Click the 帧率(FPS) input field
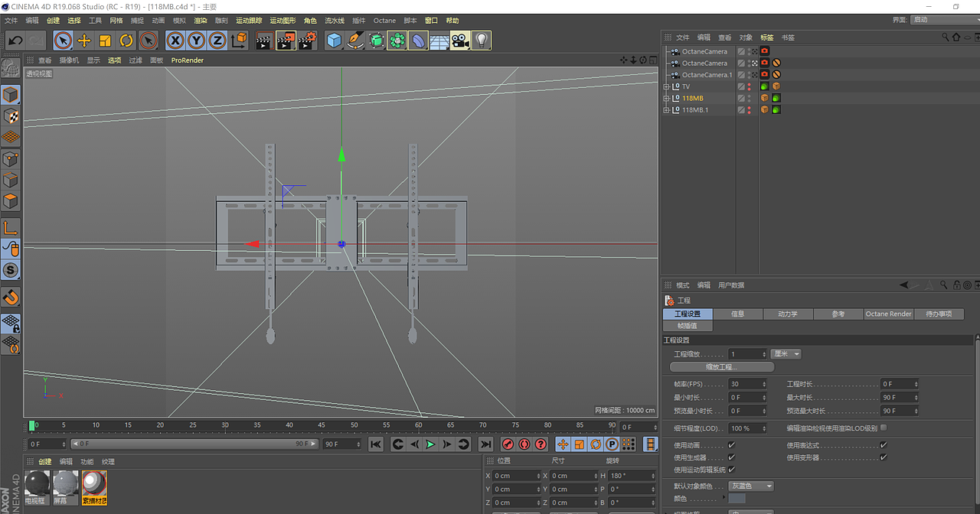980x514 pixels. [x=747, y=384]
